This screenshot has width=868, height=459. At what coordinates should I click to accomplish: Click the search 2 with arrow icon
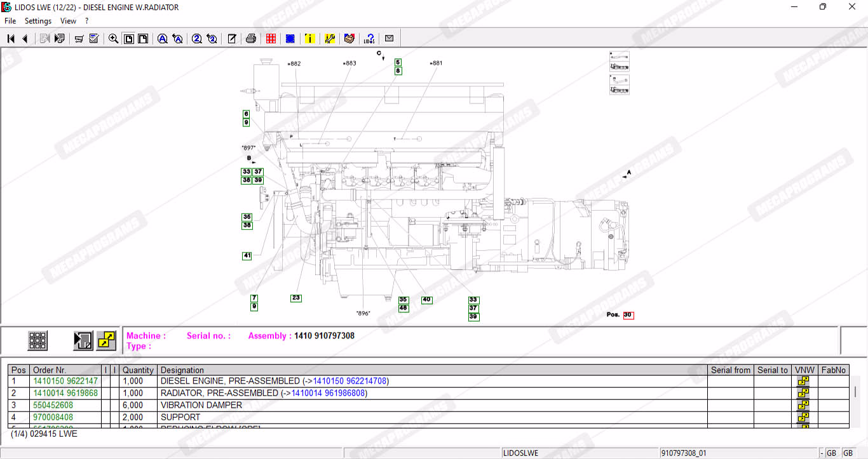pyautogui.click(x=212, y=39)
